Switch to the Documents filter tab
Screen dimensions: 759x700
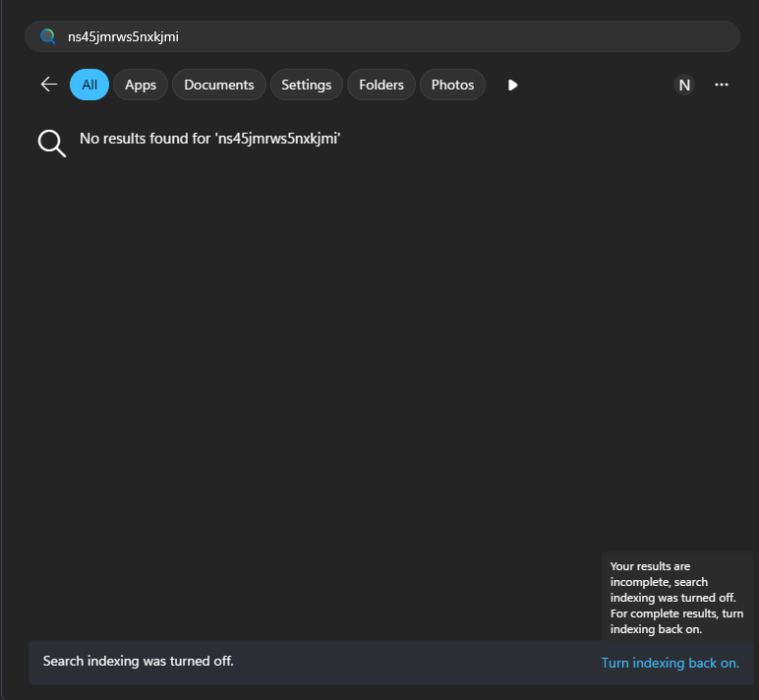click(219, 85)
